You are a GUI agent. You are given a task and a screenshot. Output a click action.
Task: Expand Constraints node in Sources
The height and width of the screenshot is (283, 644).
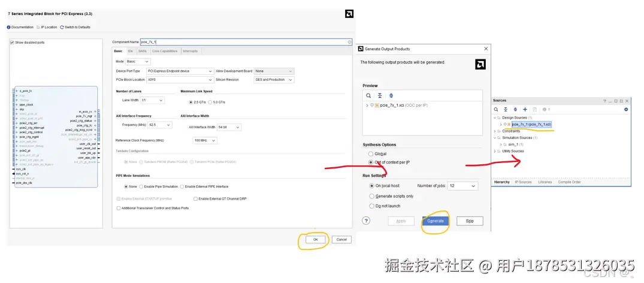click(x=496, y=131)
